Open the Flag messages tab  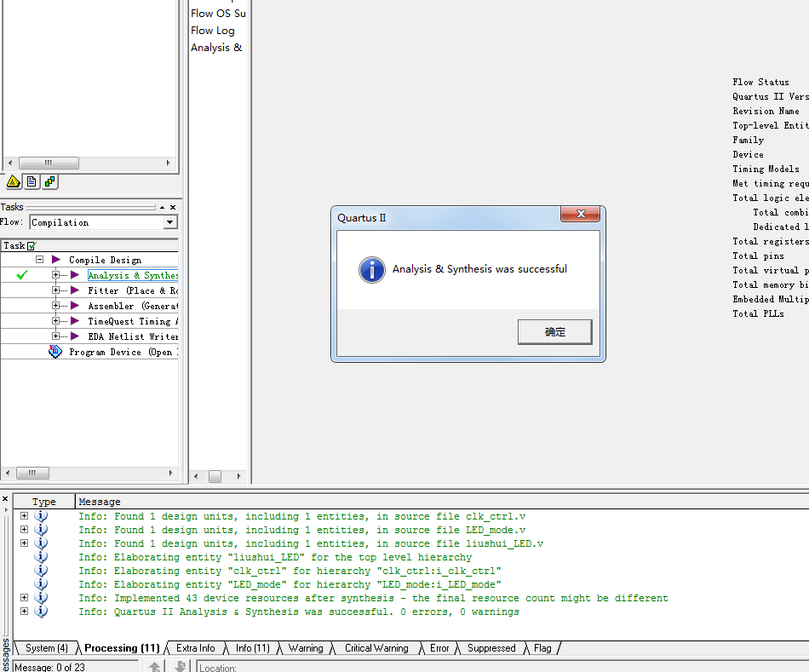[542, 648]
